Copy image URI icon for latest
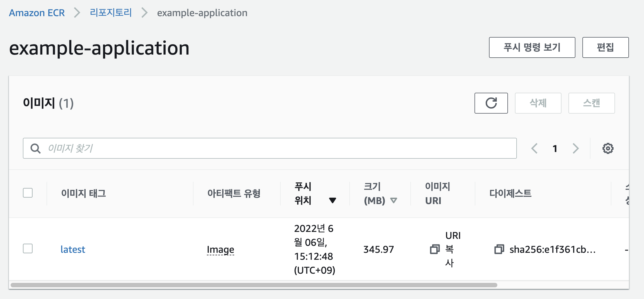 pos(435,249)
